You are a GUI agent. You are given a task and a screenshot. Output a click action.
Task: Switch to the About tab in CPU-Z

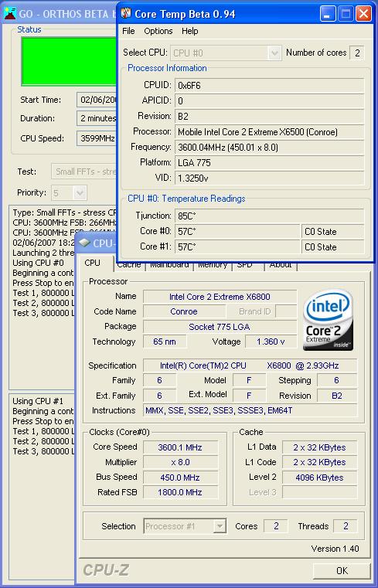pos(281,265)
